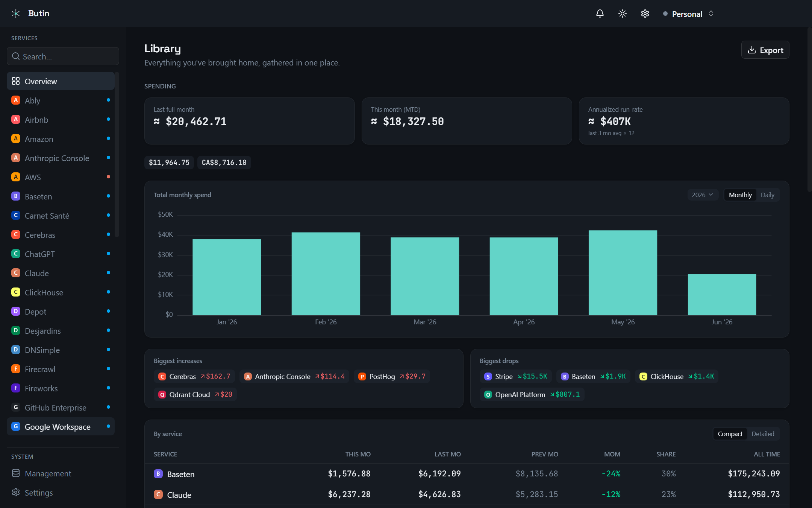Toggle light theme sun icon
Image resolution: width=812 pixels, height=508 pixels.
[x=623, y=14]
